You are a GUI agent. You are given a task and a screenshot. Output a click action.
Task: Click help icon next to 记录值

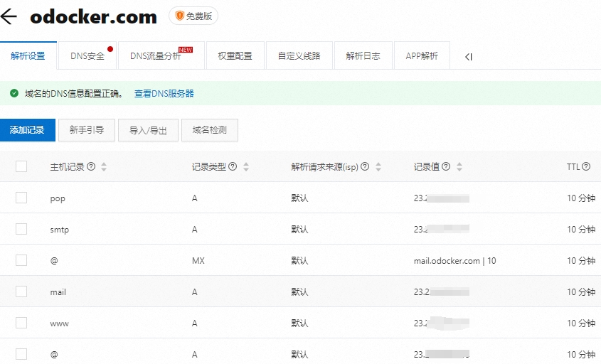(446, 167)
